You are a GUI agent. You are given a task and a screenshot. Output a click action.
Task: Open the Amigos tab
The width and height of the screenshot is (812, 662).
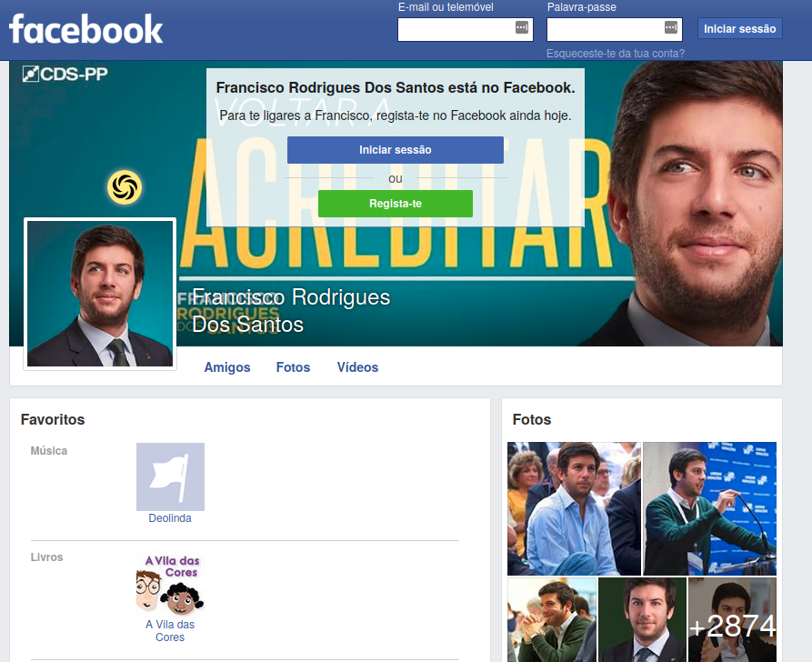(226, 367)
